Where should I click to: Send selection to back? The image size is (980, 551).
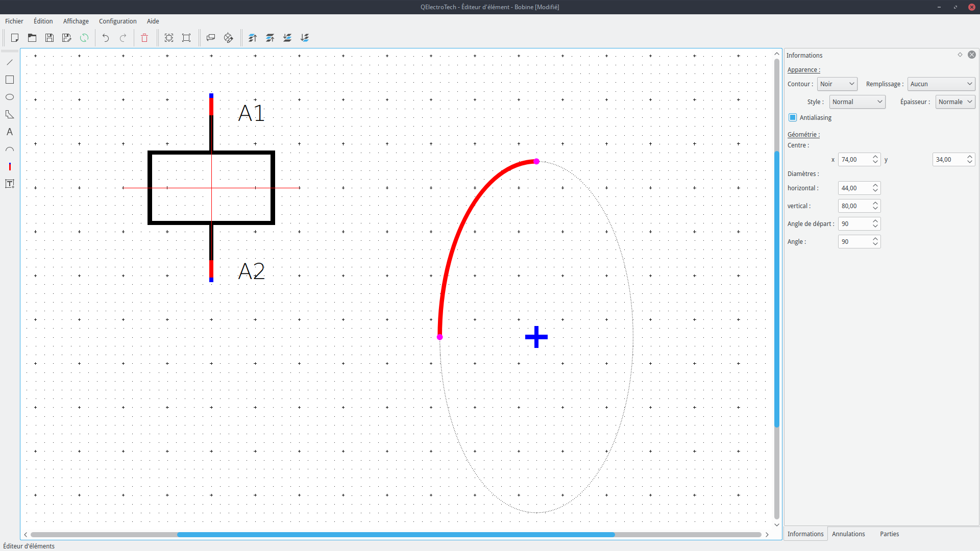[x=305, y=38]
